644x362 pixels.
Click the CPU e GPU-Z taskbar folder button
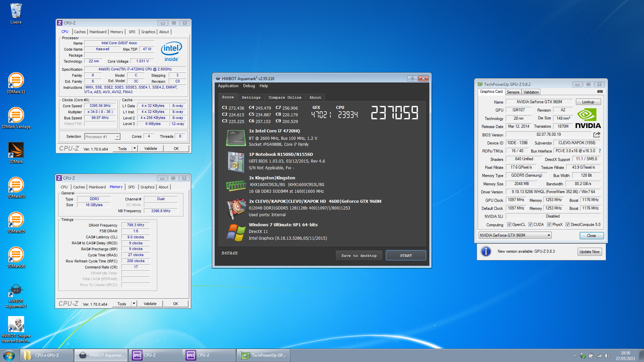point(47,355)
